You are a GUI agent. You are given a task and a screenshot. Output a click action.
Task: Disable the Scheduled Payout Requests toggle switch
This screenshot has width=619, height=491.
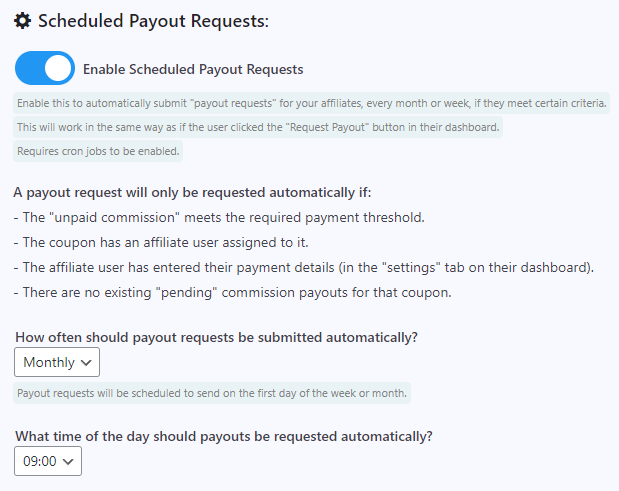pyautogui.click(x=45, y=68)
